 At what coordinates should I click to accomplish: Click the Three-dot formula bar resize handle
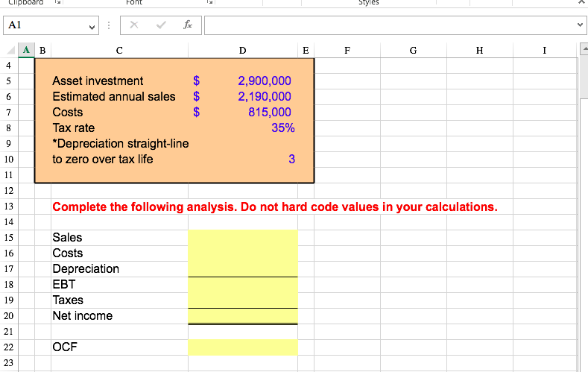click(109, 25)
